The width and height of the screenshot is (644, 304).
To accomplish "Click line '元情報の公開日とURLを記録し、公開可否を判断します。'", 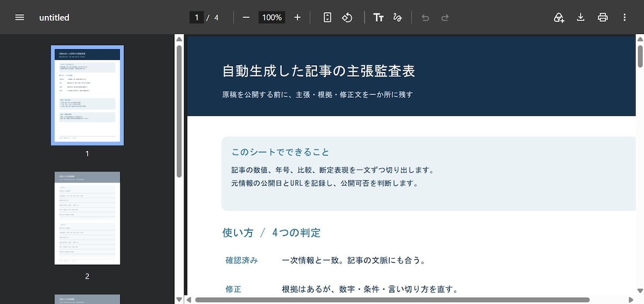I will (325, 183).
